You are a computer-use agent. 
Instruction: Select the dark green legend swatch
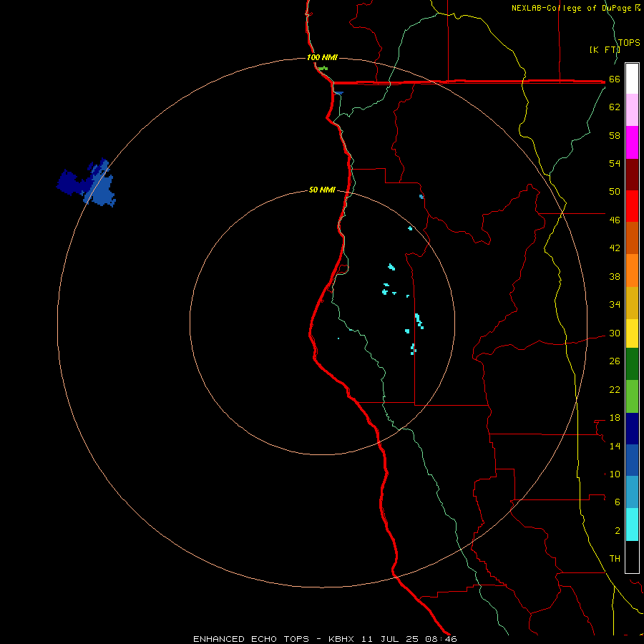click(x=632, y=364)
